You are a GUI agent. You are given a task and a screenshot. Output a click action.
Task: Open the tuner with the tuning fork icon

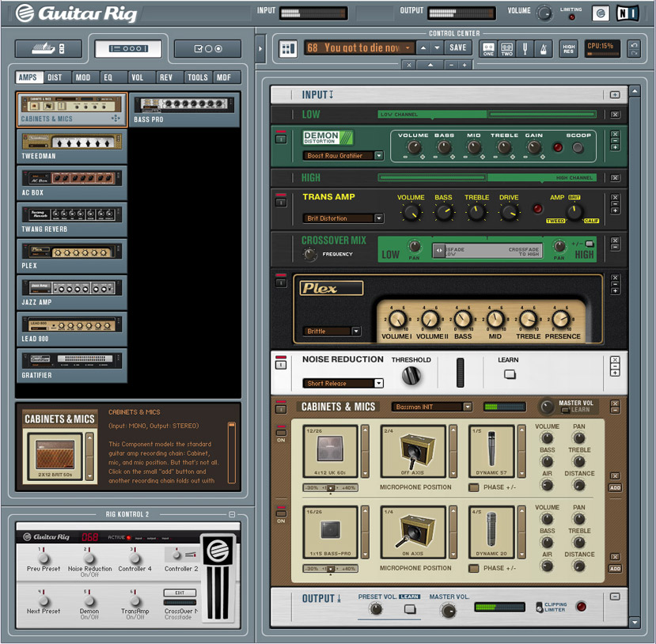tap(526, 48)
